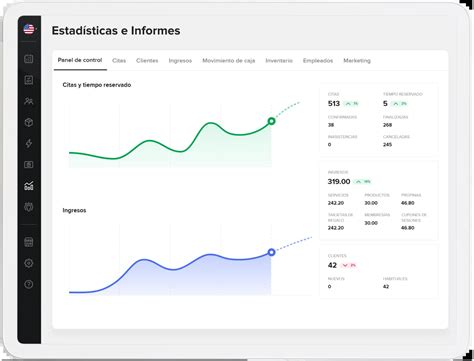Open the cash payment icon in sidebar

point(29,164)
